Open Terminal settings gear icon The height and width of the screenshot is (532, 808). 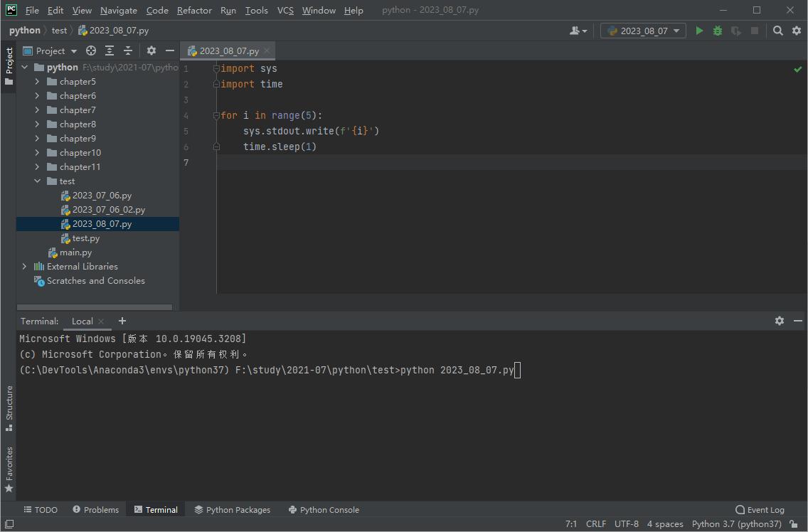pyautogui.click(x=780, y=321)
